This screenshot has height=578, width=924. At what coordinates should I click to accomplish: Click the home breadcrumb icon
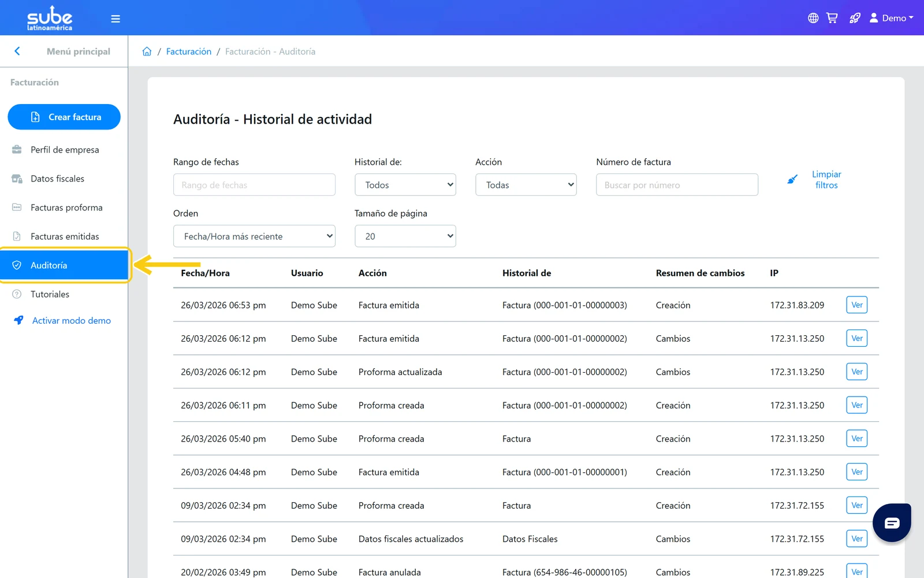[x=147, y=51]
